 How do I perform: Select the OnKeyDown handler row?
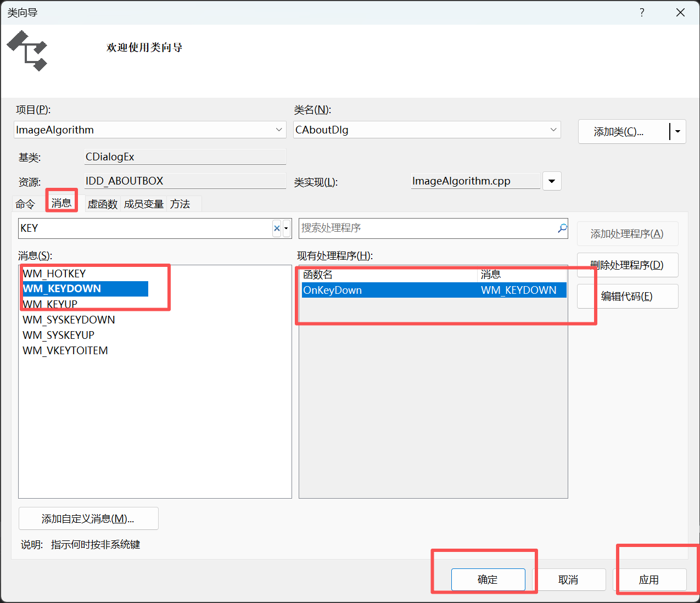(x=434, y=290)
